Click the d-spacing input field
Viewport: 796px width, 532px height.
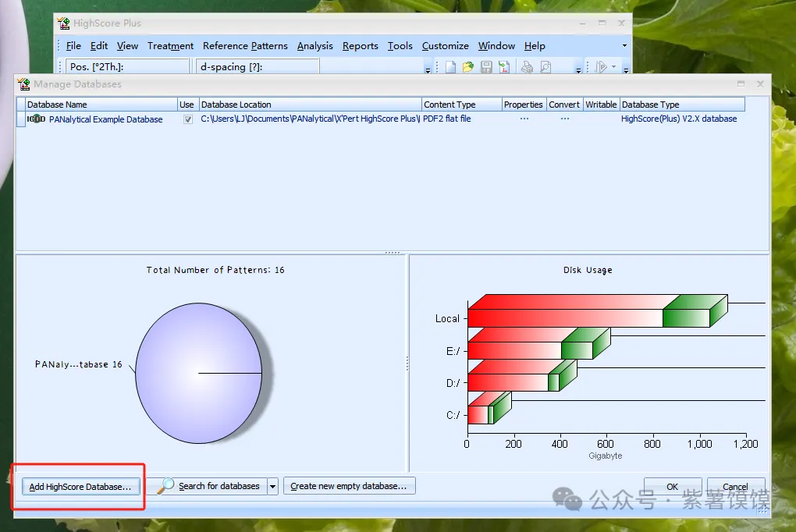tap(258, 67)
